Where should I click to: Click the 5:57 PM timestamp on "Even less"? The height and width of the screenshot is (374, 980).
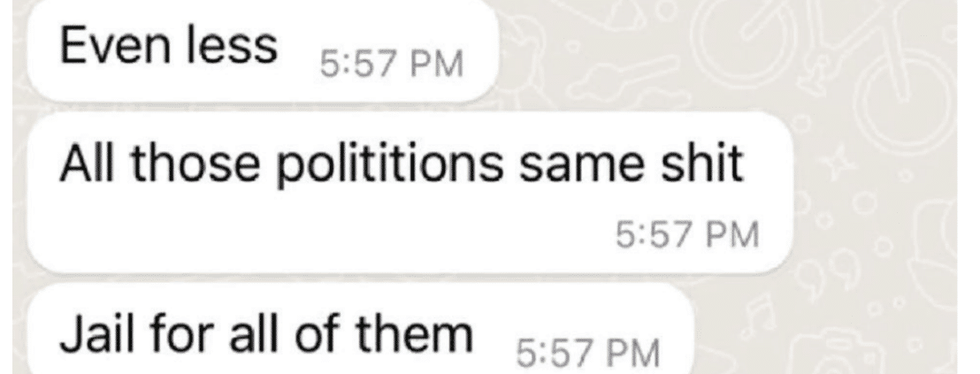[392, 65]
